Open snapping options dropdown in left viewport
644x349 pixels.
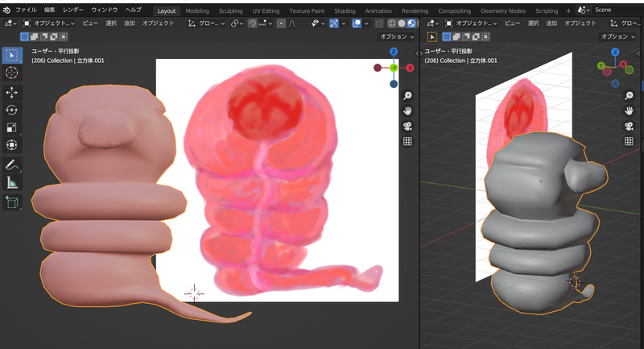click(x=265, y=23)
